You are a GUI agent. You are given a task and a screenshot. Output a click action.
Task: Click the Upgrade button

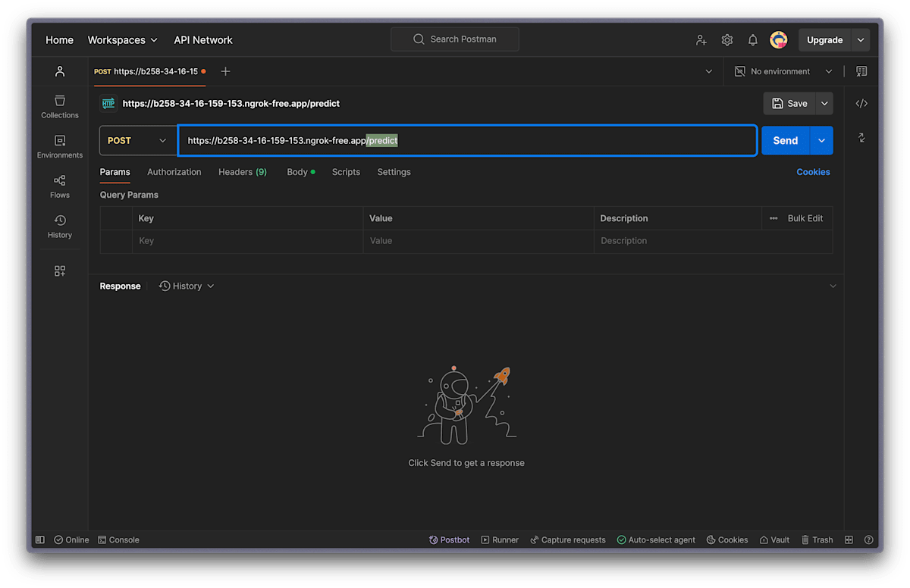point(825,40)
